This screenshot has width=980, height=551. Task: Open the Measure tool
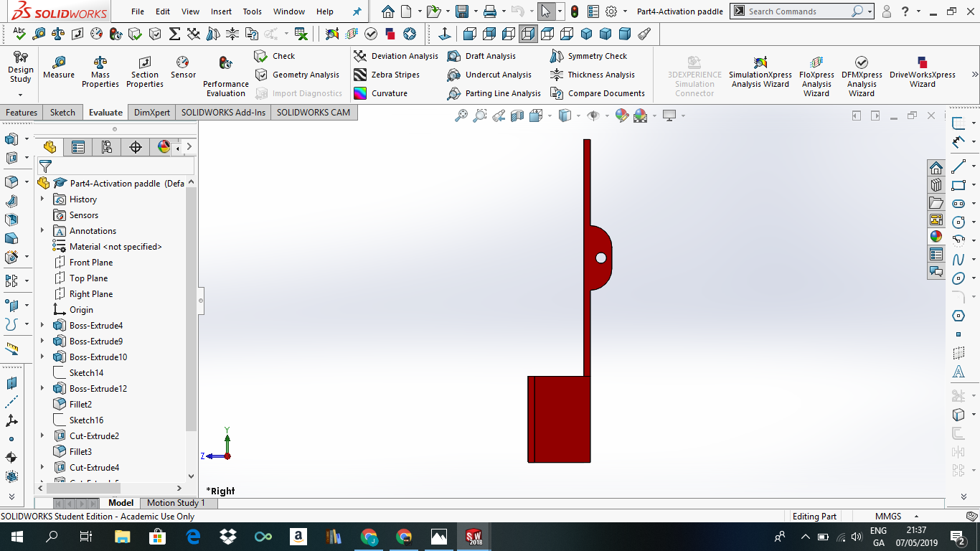tap(59, 68)
